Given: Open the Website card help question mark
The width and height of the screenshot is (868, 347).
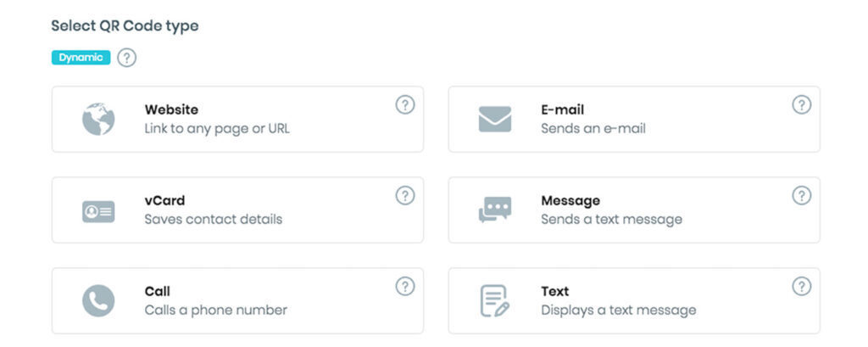Looking at the screenshot, I should click(x=405, y=104).
